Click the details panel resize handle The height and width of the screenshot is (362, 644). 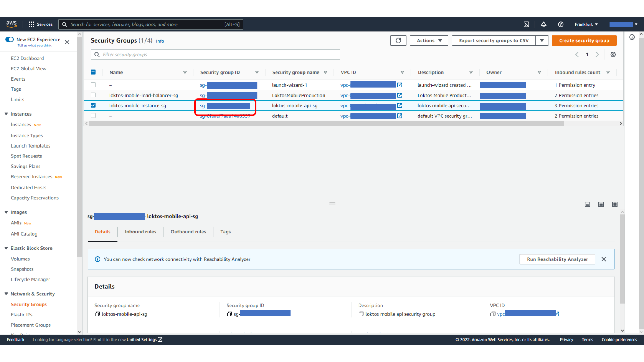332,203
